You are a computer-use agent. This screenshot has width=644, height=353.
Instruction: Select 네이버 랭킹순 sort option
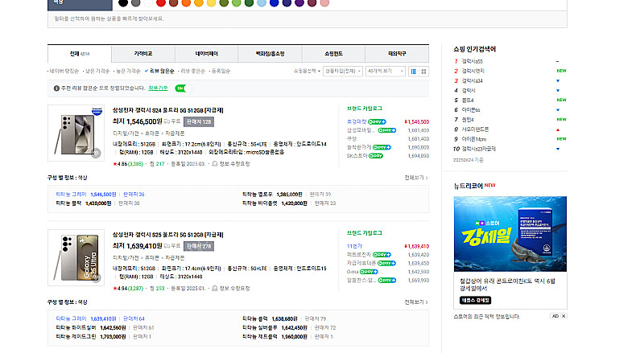64,71
